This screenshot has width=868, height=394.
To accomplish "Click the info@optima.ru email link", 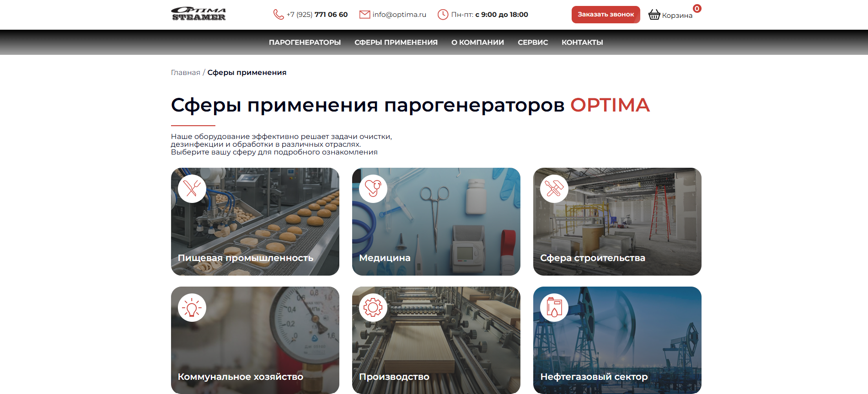I will pyautogui.click(x=399, y=15).
